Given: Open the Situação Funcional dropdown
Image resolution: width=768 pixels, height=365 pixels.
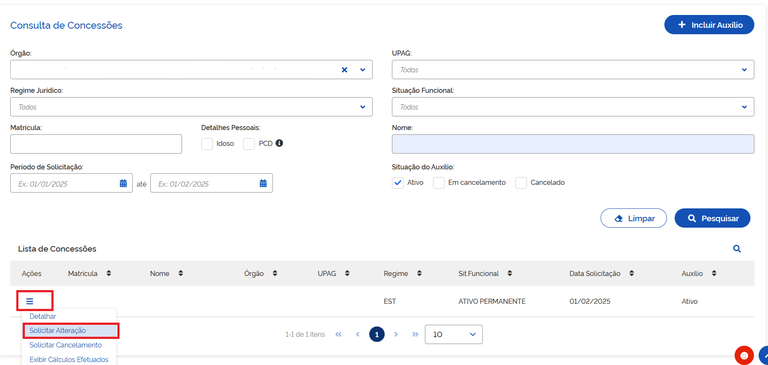Looking at the screenshot, I should coord(573,107).
